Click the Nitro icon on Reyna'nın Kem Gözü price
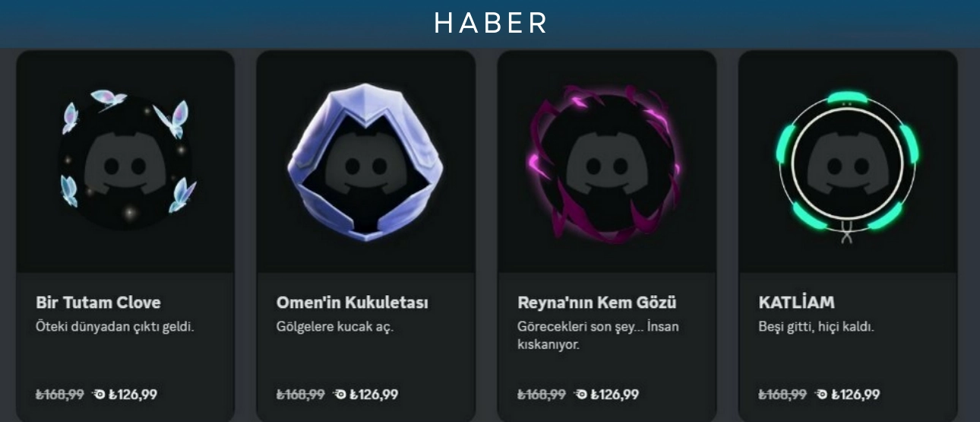This screenshot has width=980, height=422. point(580,394)
